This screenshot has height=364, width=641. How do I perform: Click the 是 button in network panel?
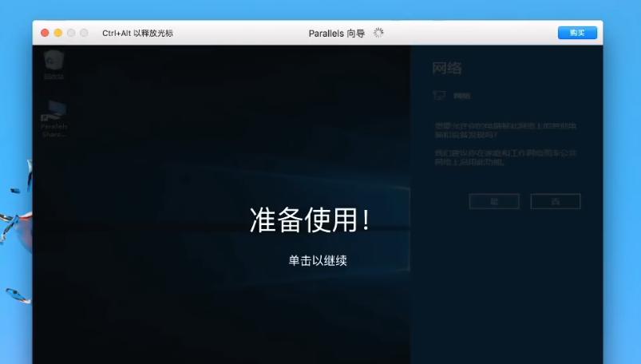pos(494,201)
